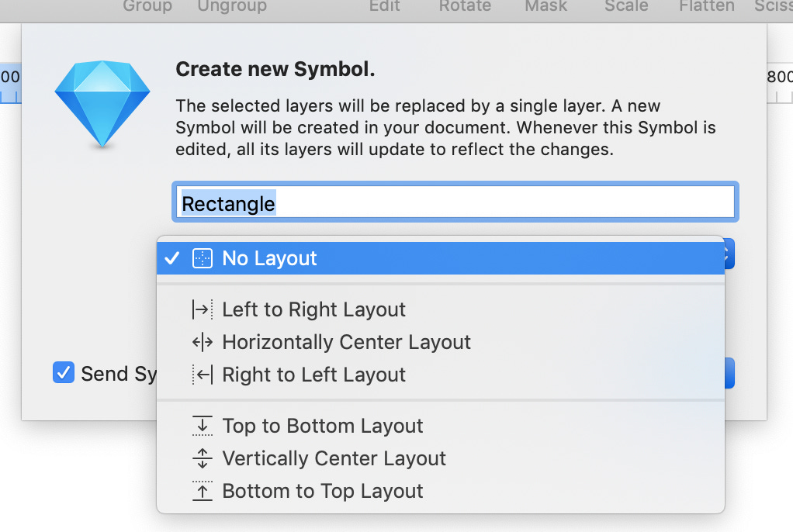Click the Top to Bottom Layout icon
This screenshot has width=793, height=532.
pos(202,425)
